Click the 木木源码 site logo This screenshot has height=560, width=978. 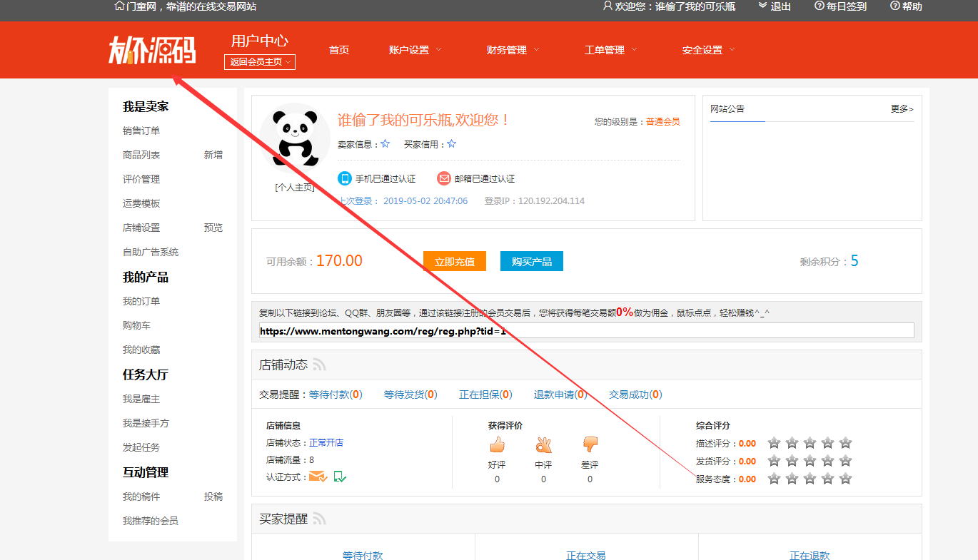[152, 50]
